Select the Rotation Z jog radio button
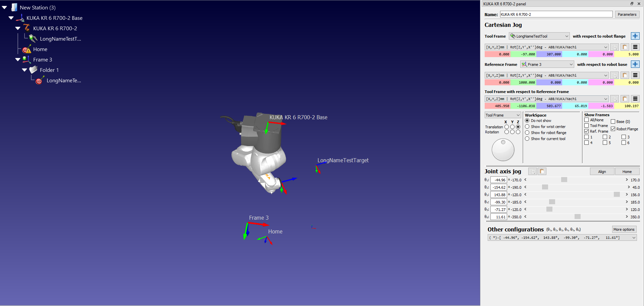Image resolution: width=644 pixels, height=306 pixels. coord(518,132)
